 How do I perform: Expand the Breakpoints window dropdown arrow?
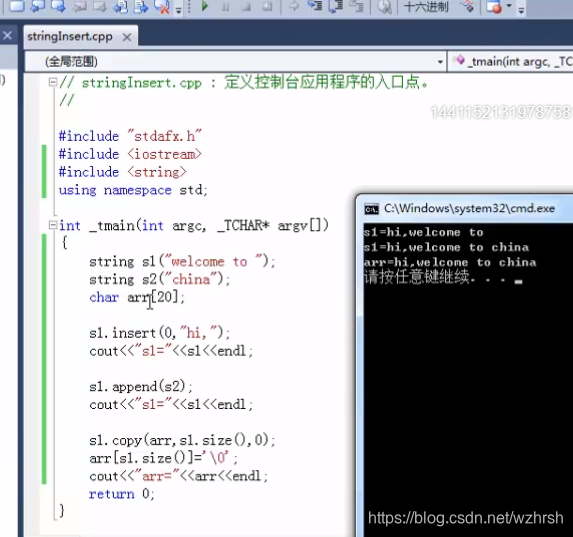click(509, 6)
